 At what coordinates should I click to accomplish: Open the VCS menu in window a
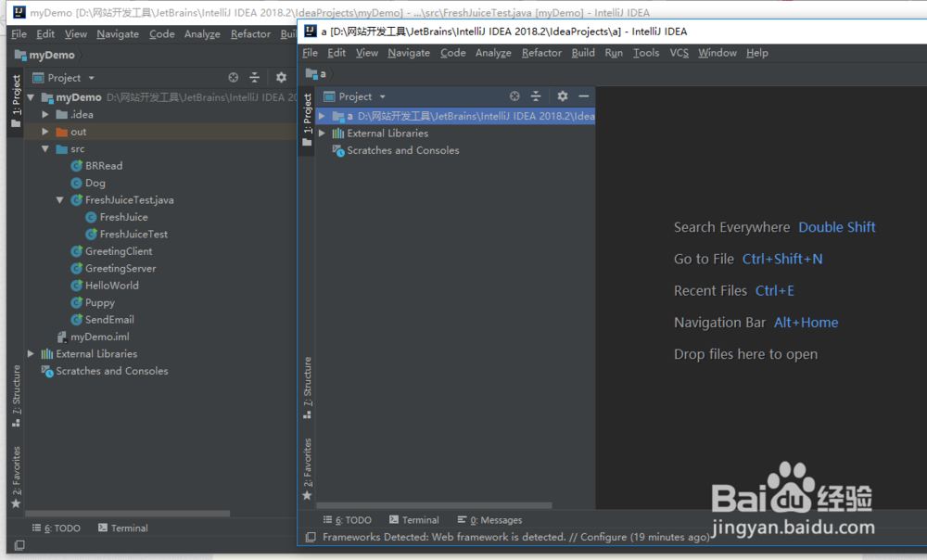pyautogui.click(x=679, y=53)
